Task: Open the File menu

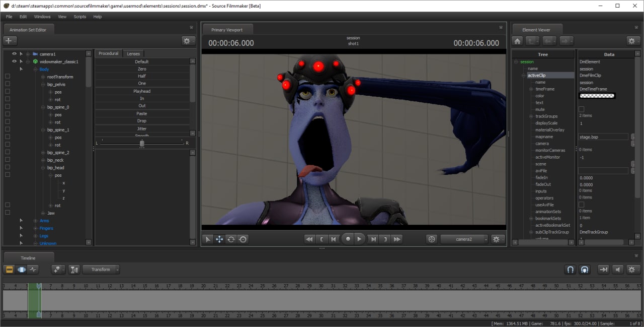Action: coord(9,17)
